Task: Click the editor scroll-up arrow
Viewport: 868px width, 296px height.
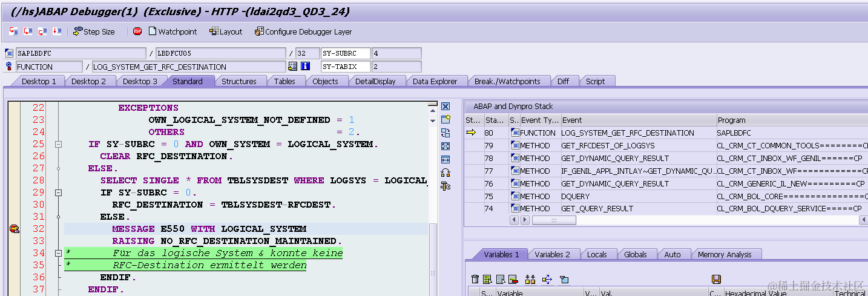Action: point(432,111)
